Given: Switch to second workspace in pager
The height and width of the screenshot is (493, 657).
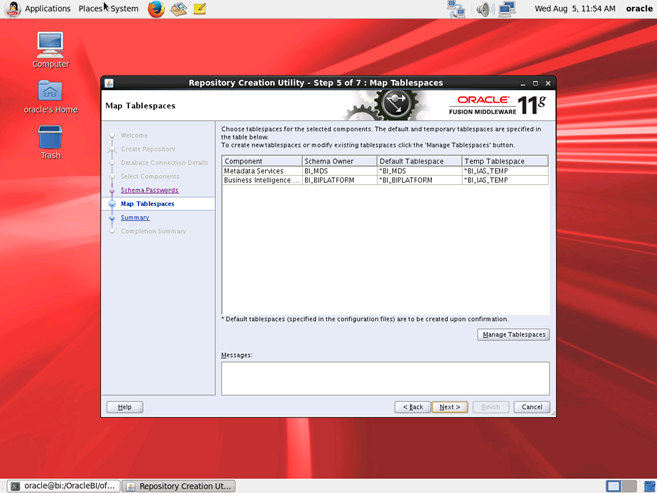Looking at the screenshot, I should [629, 486].
